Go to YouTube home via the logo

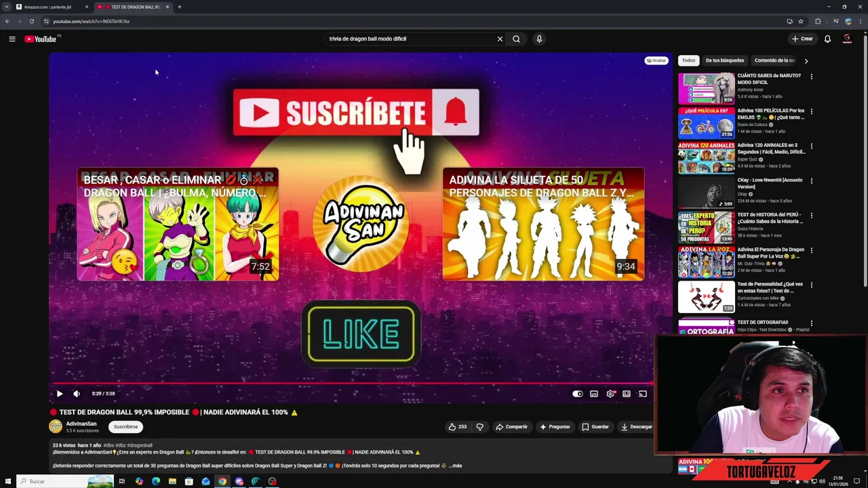[x=41, y=39]
